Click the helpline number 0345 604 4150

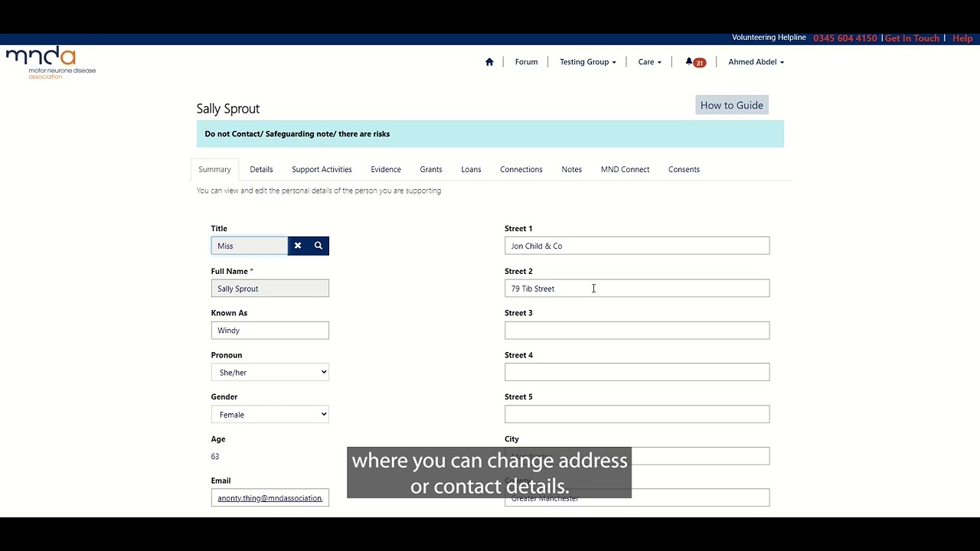845,38
